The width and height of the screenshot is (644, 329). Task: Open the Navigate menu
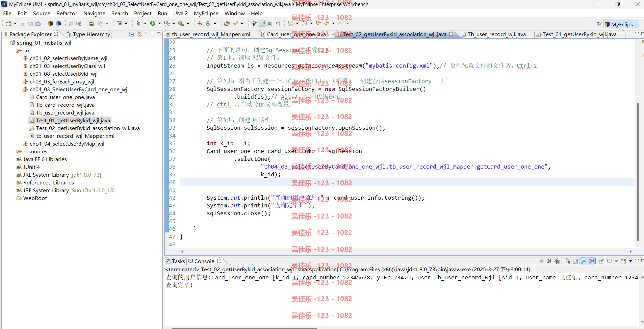click(x=94, y=13)
